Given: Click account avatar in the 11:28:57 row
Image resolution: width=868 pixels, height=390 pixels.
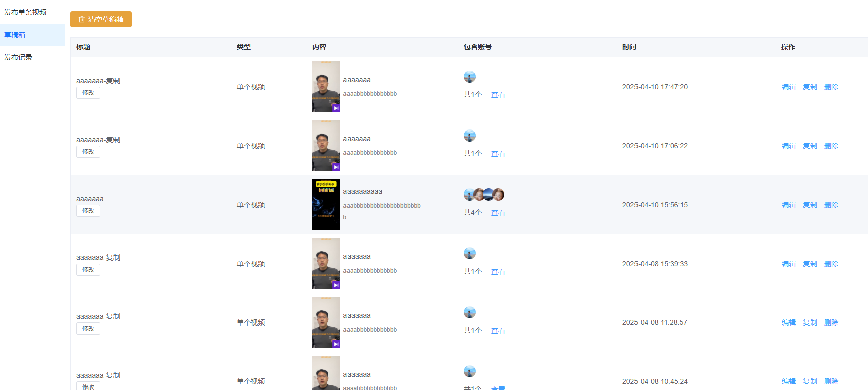Looking at the screenshot, I should click(470, 312).
